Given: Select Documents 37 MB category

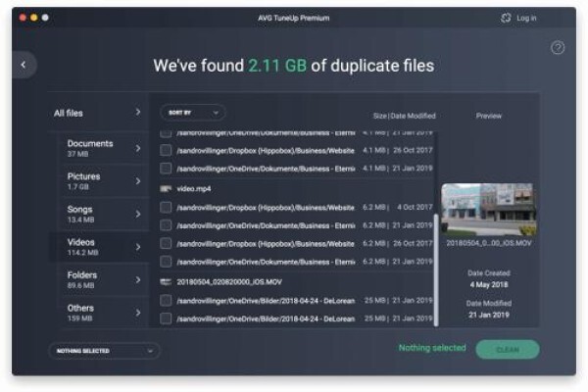Looking at the screenshot, I should point(104,148).
